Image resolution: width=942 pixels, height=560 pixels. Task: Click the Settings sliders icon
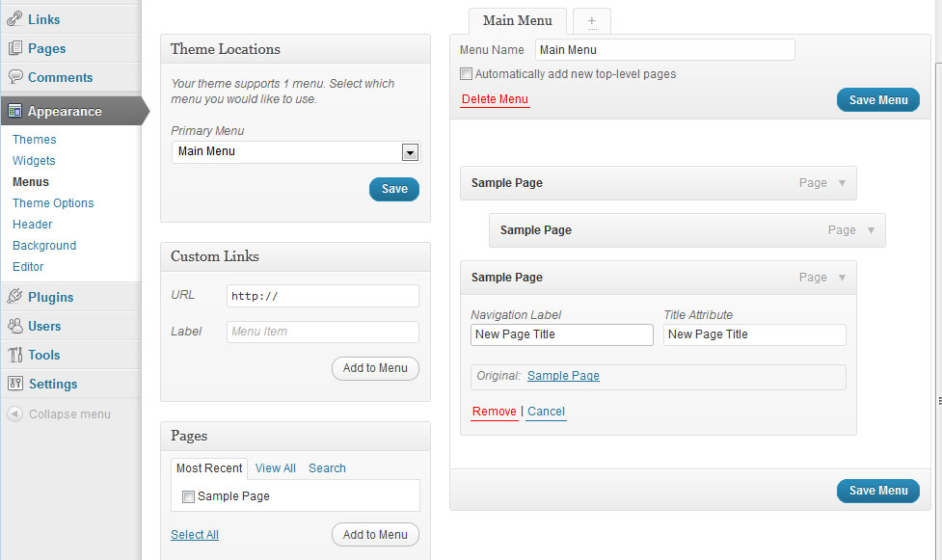tap(15, 384)
